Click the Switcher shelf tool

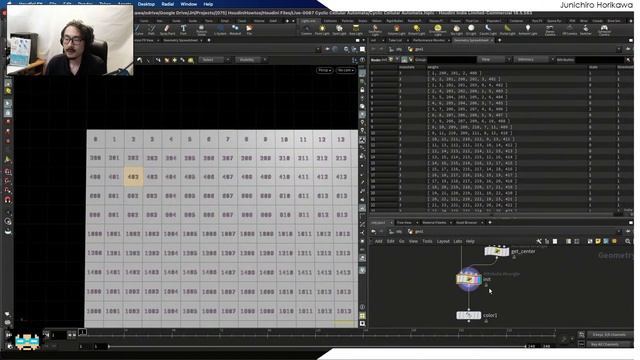coord(586,29)
